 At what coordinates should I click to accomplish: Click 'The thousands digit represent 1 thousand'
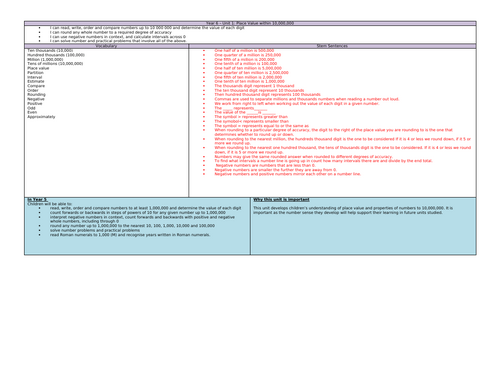[254, 86]
